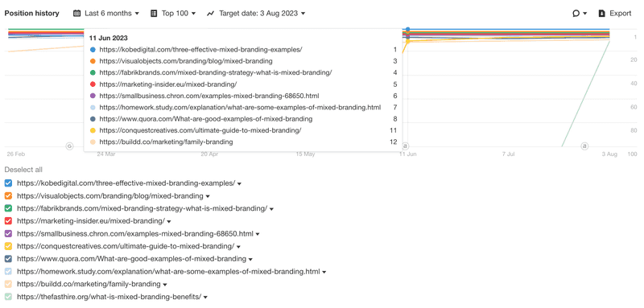Uncheck the kobedigital.com URL checkbox

[x=8, y=183]
